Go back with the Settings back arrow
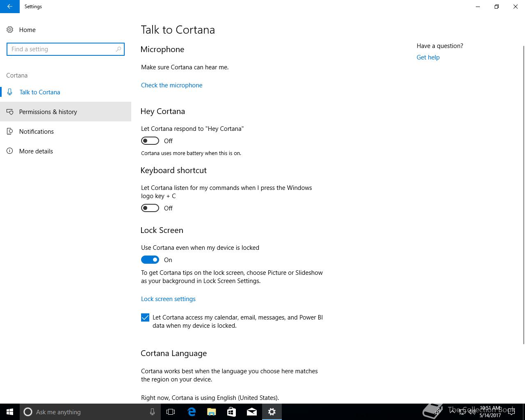Screen dimensions: 525x420 click(9, 7)
